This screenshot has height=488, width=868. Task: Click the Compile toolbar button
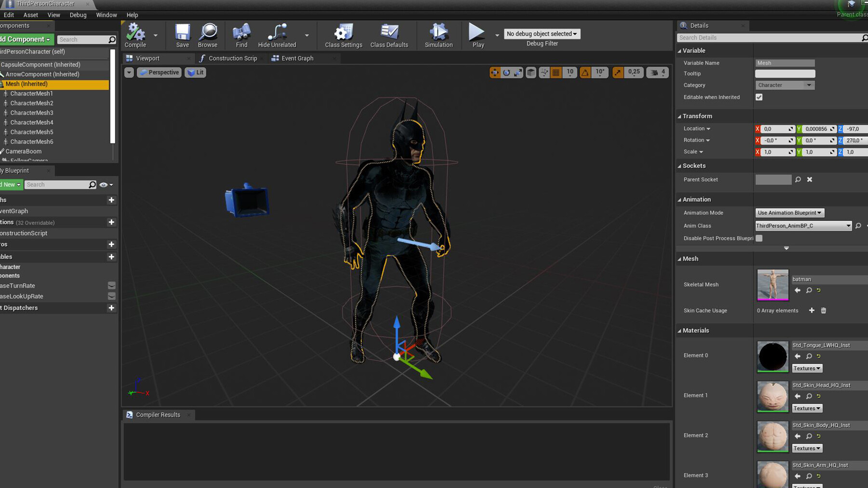click(x=136, y=36)
